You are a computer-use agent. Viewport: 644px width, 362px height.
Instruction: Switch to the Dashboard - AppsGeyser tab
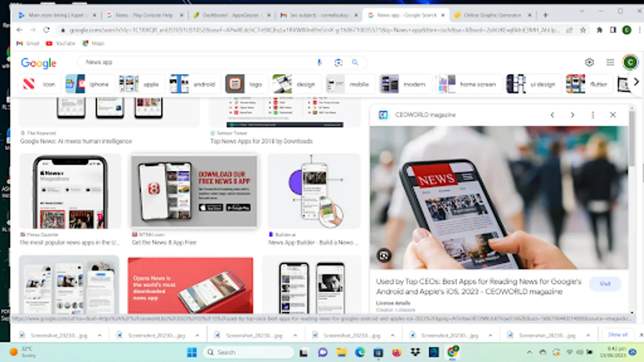pyautogui.click(x=232, y=15)
